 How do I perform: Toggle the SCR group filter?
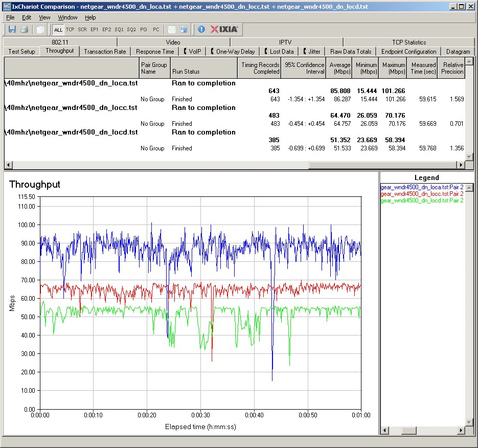point(82,30)
